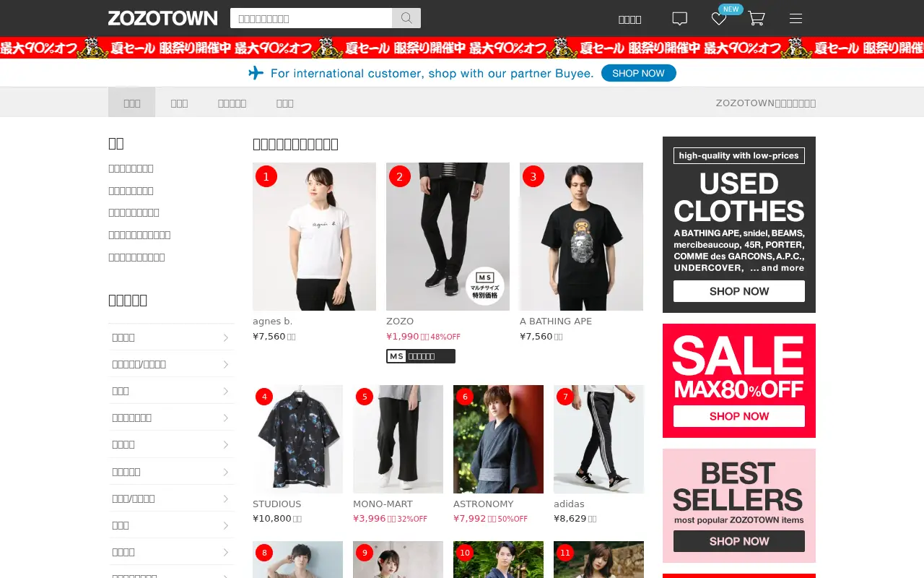Click the 'STUDIOUS' brand name
This screenshot has width=924, height=578.
(x=276, y=504)
